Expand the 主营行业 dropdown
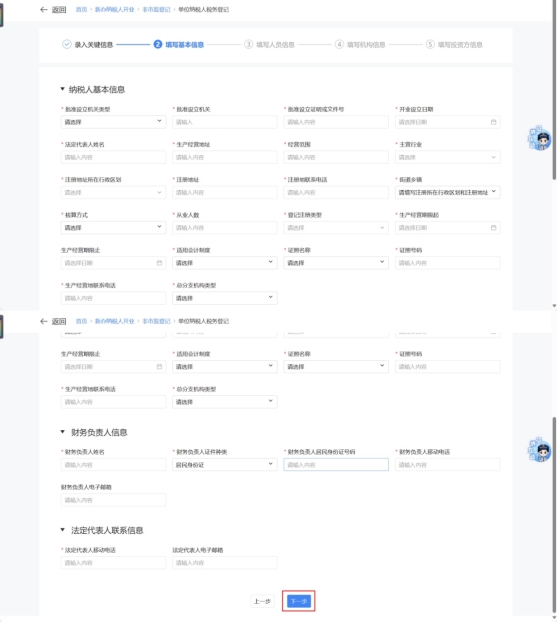Viewport: 557px width, 622px height. tap(448, 157)
